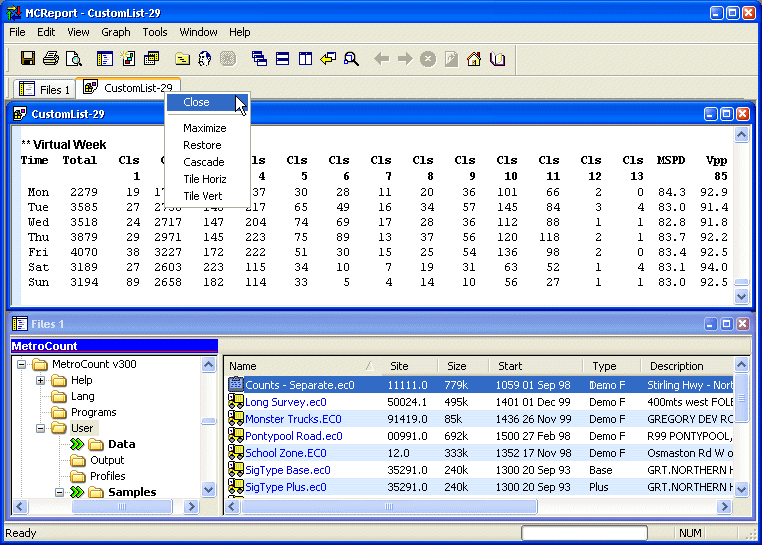Switch to the Files 1 tab

tap(44, 89)
